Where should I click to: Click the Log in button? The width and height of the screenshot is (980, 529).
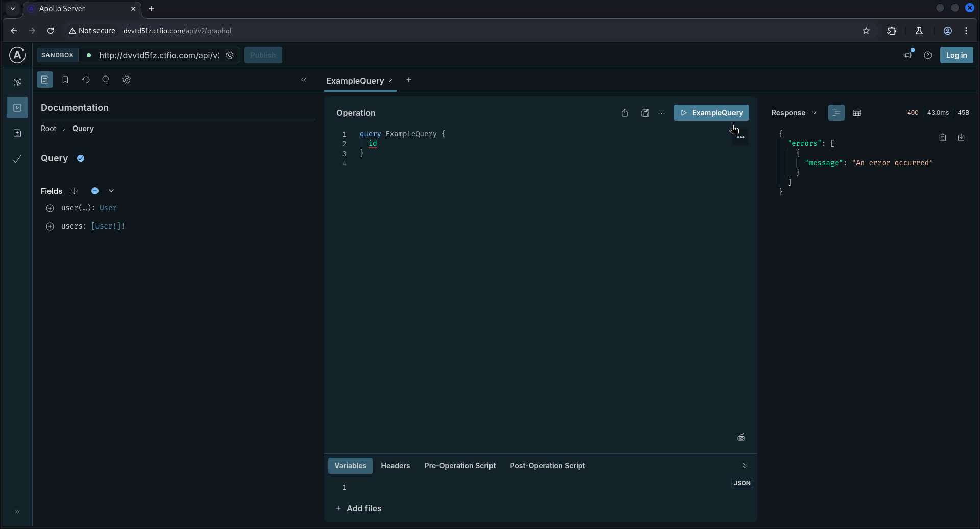coord(956,55)
